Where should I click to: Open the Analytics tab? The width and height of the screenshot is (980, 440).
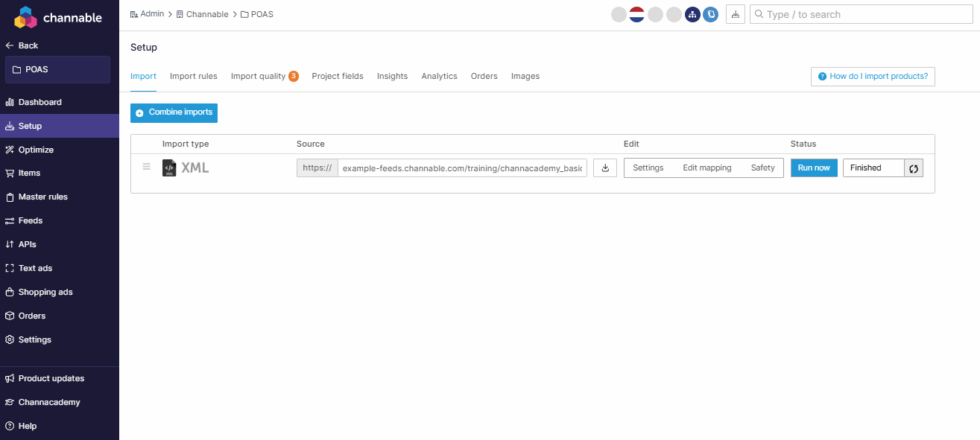[x=439, y=76]
